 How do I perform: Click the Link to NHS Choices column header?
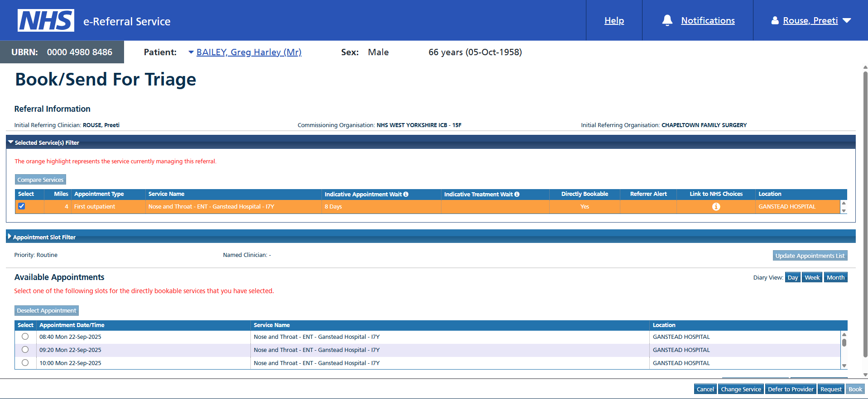click(716, 194)
